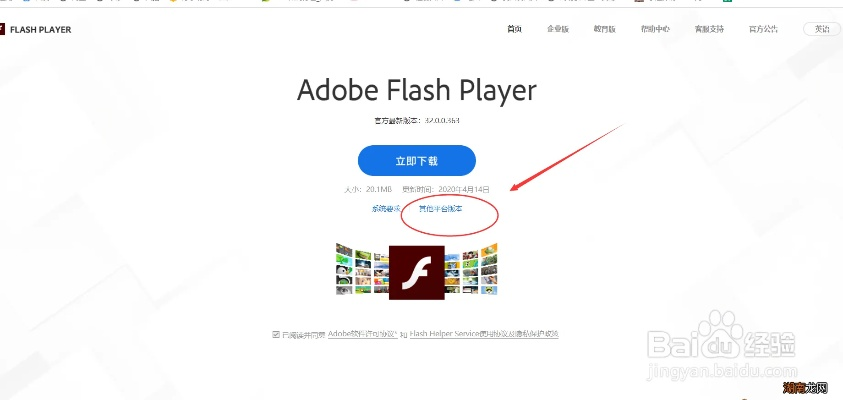Open the Adobe软件许可协议 link
Image resolution: width=843 pixels, height=400 pixels.
(362, 334)
